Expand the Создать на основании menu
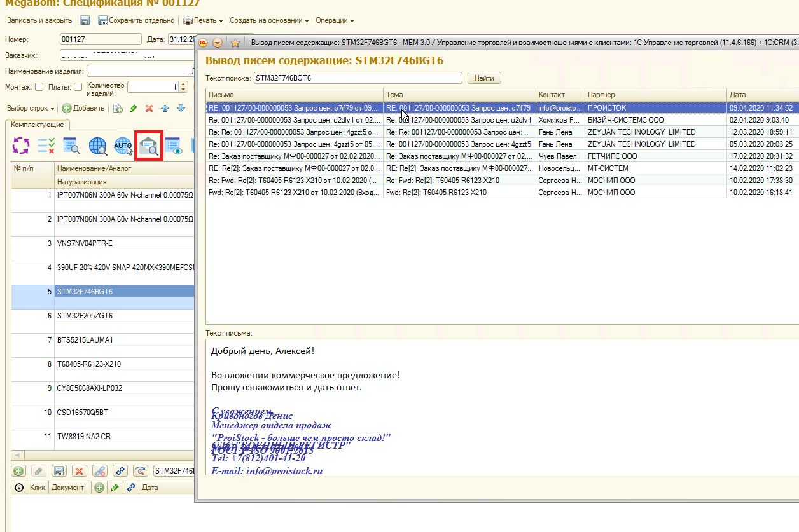This screenshot has height=532, width=799. point(268,20)
